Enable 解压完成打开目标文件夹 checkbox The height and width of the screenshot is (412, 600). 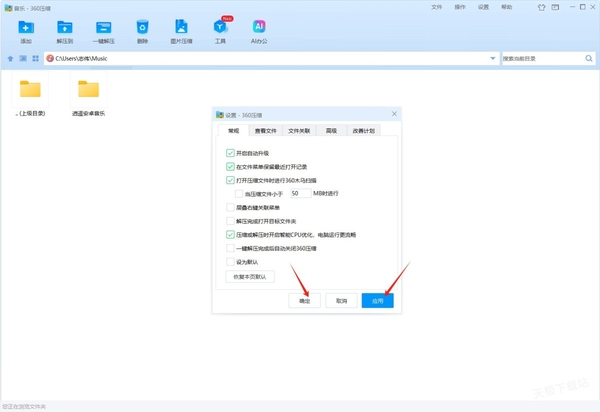coord(230,221)
